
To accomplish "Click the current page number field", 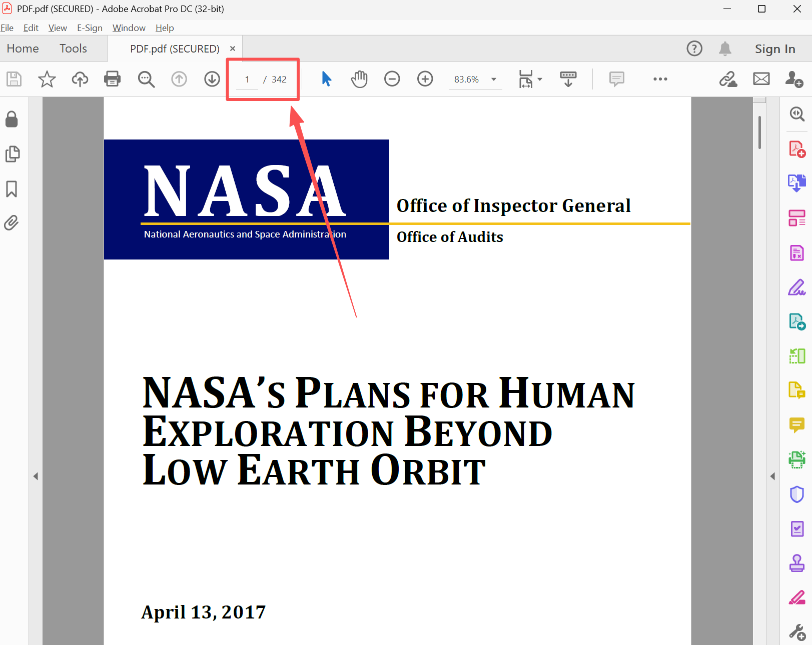I will [x=247, y=79].
